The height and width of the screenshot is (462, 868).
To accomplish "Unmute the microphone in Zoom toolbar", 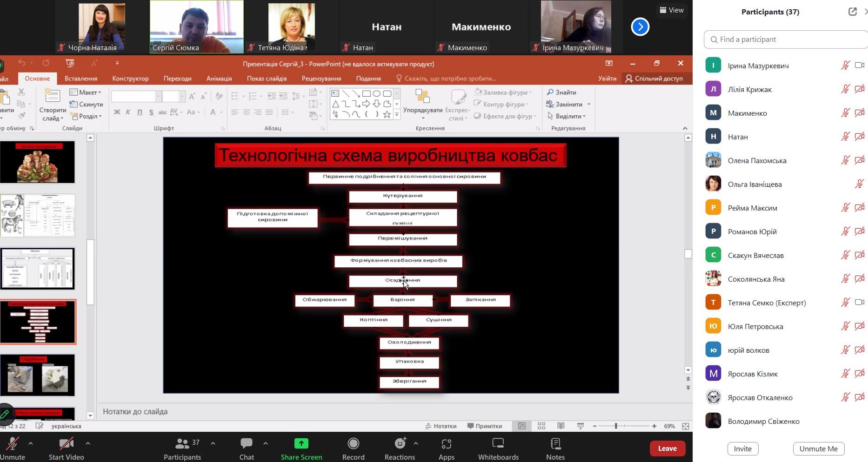I will click(x=12, y=449).
